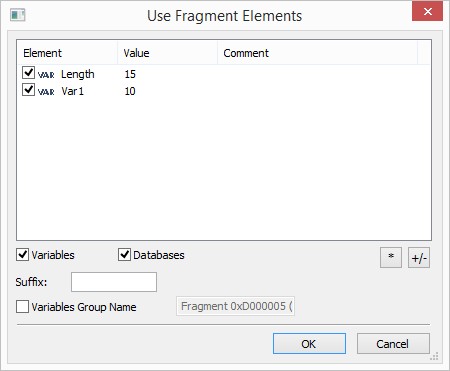Click the VAR icon beside Var1
Image resolution: width=450 pixels, height=371 pixels.
(x=46, y=92)
